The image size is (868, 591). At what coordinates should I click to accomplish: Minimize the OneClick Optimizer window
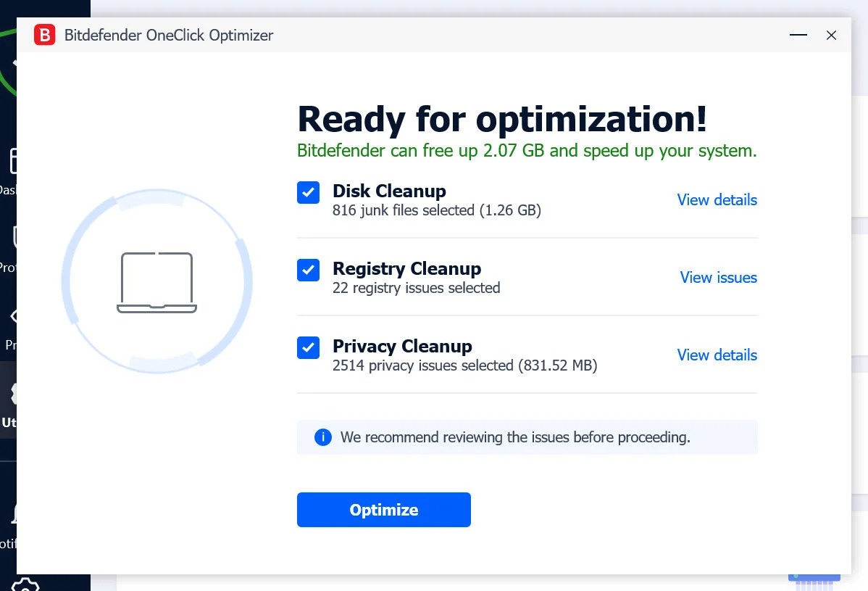798,35
